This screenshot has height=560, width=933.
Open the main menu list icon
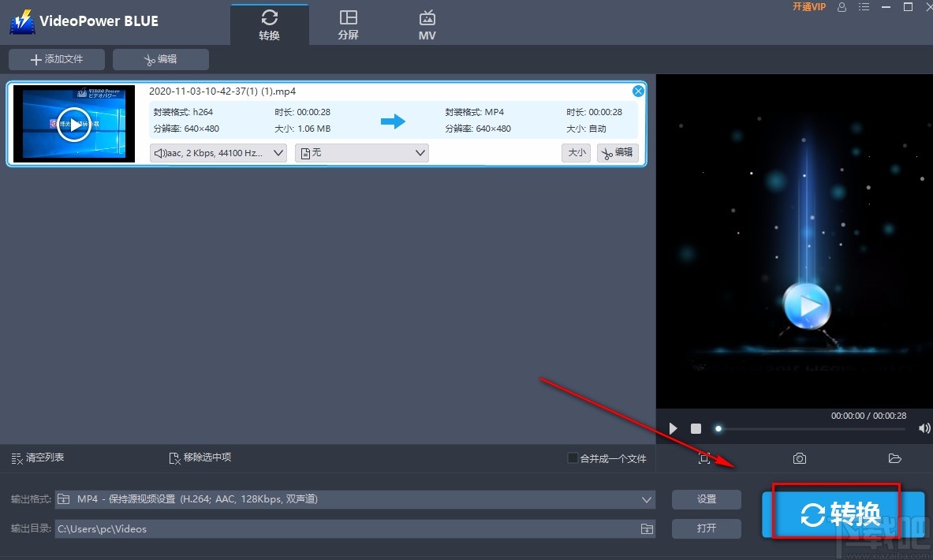(x=864, y=7)
